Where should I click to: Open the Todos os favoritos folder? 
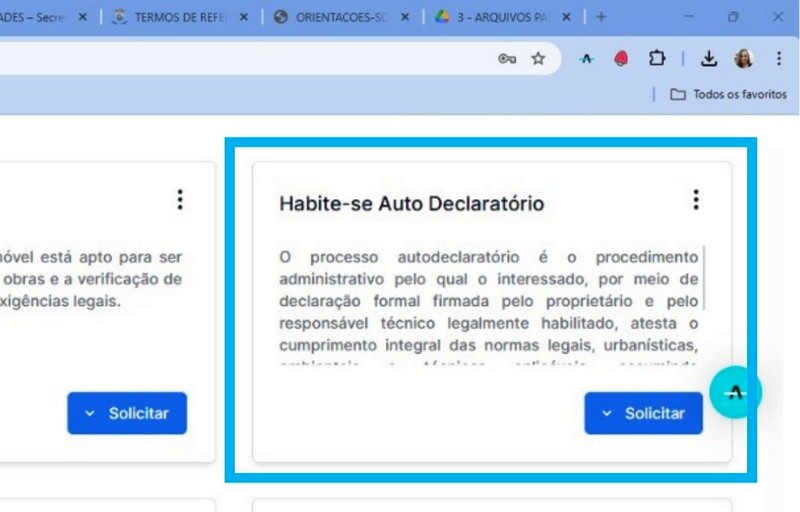[x=729, y=94]
